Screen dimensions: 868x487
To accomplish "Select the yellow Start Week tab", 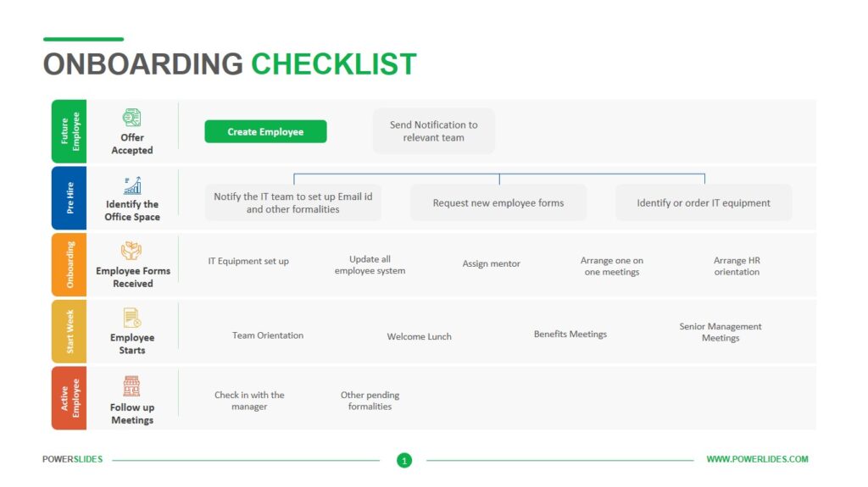I will click(x=70, y=331).
